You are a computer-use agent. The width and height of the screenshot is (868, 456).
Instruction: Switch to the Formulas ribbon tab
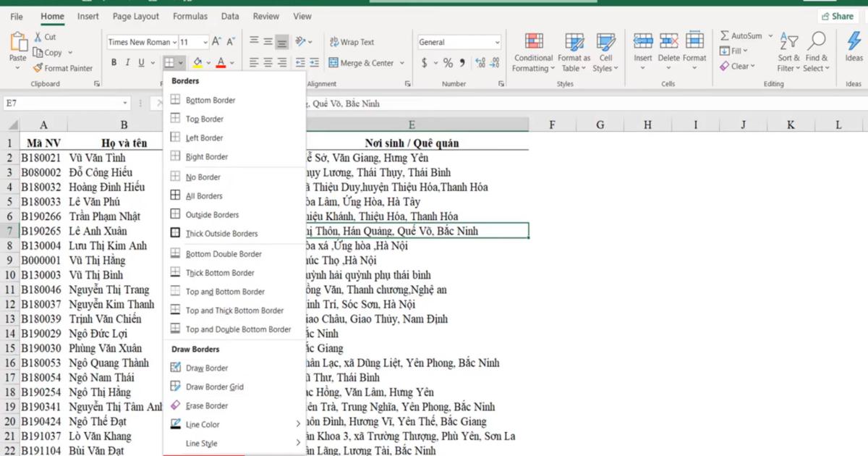[190, 16]
